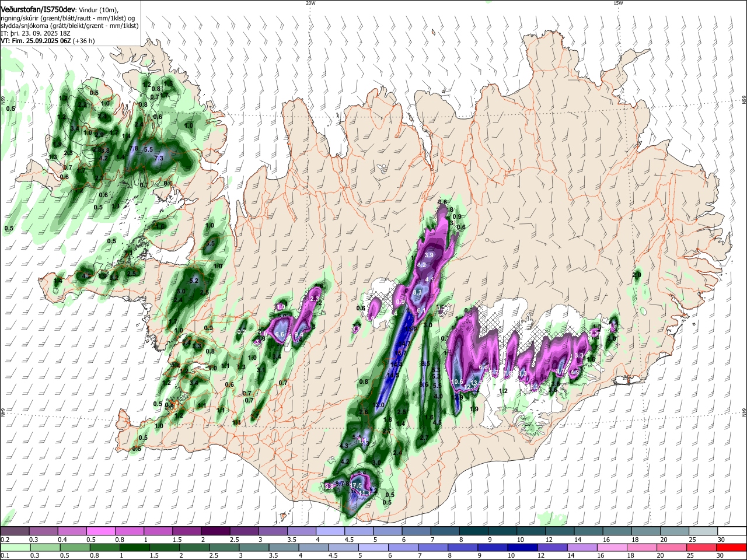This screenshot has width=747, height=560.
Task: Click the '6.6' precipitation value on the map
Action: [x=280, y=335]
